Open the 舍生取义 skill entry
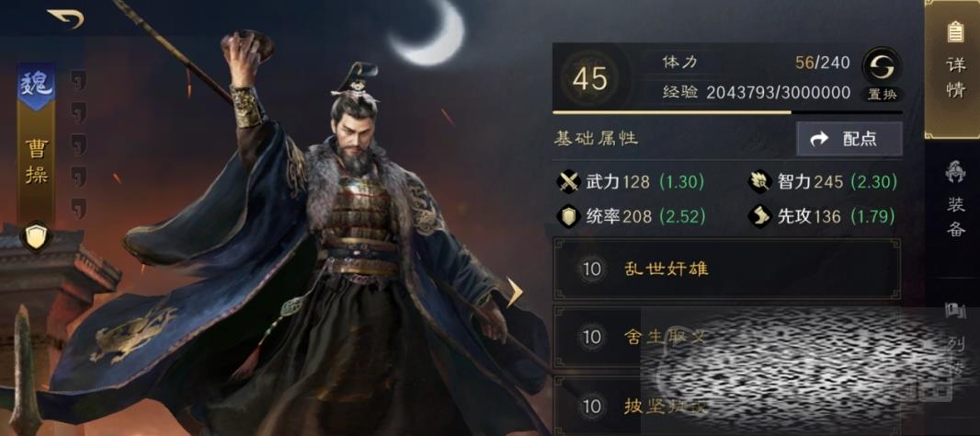Image resolution: width=980 pixels, height=436 pixels. click(x=727, y=338)
